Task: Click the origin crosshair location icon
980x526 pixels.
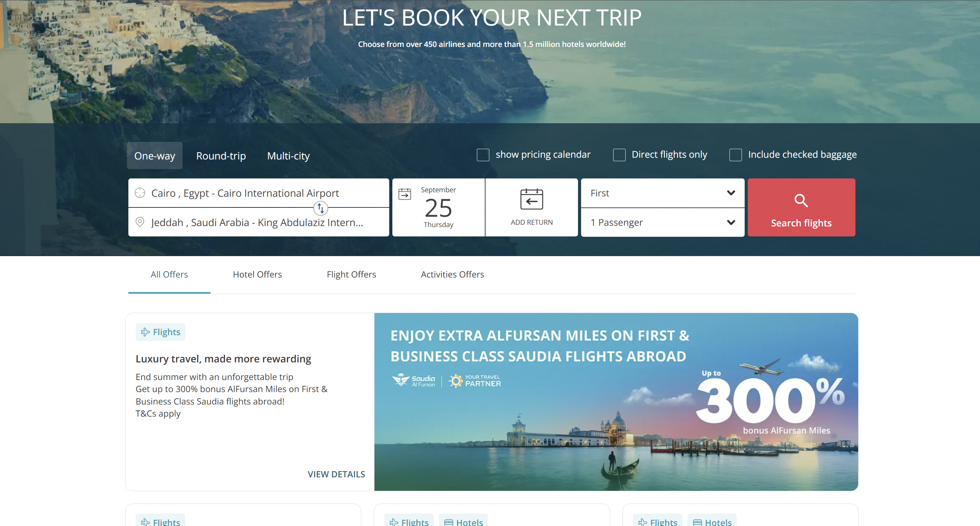Action: coord(140,193)
